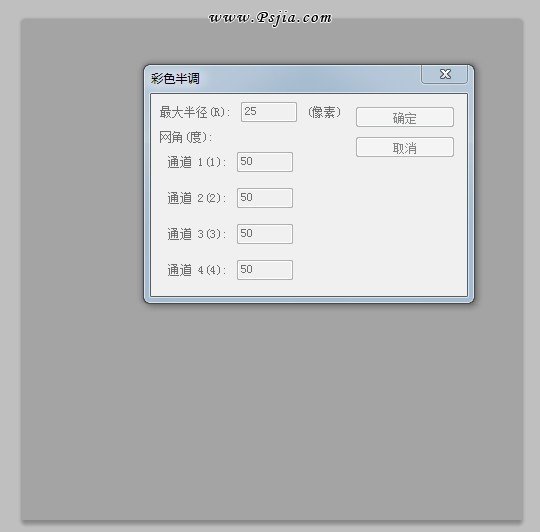This screenshot has width=540, height=532.
Task: Click the 最大半径(R) label
Action: tap(195, 112)
